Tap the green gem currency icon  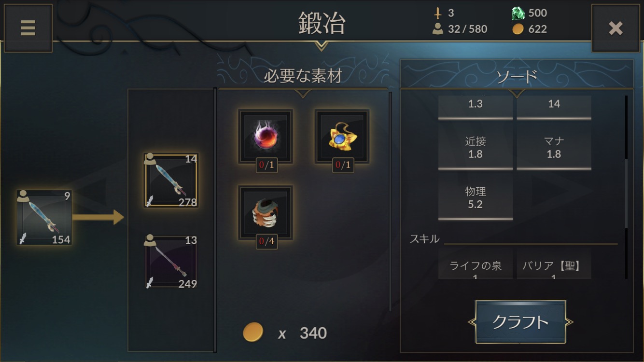[x=518, y=13]
